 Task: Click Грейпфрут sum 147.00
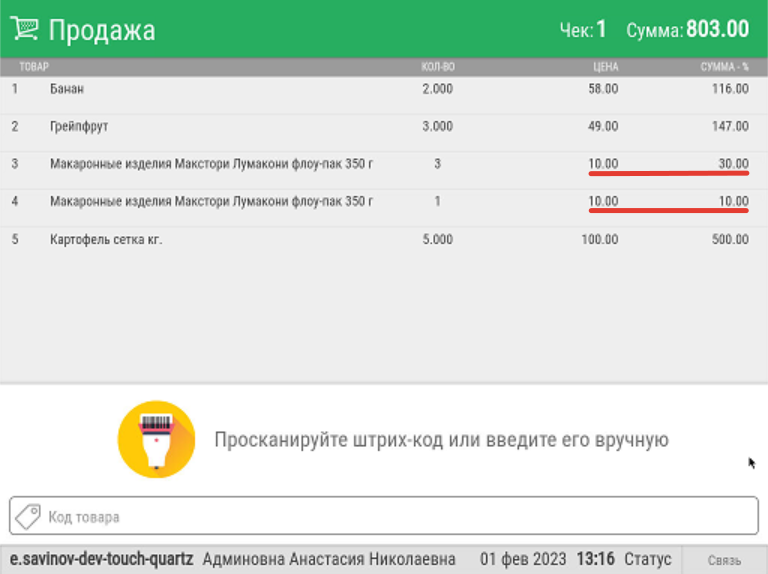[x=730, y=126]
